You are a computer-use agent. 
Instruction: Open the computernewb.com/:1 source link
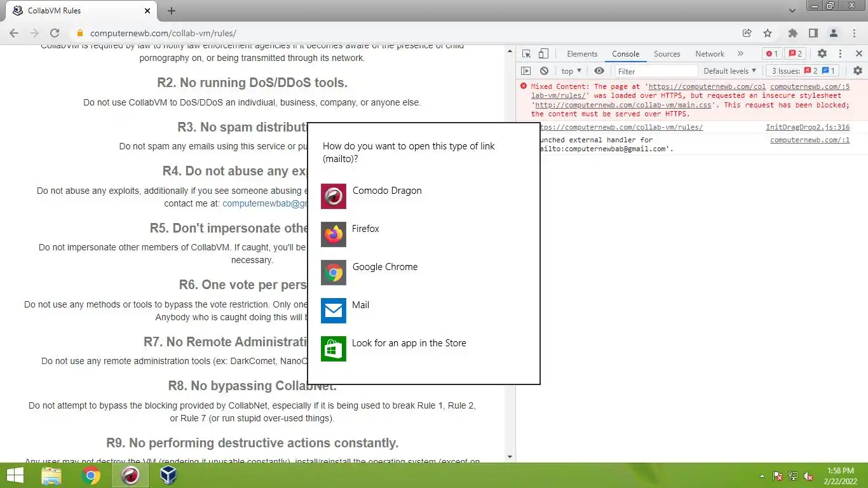click(x=810, y=140)
